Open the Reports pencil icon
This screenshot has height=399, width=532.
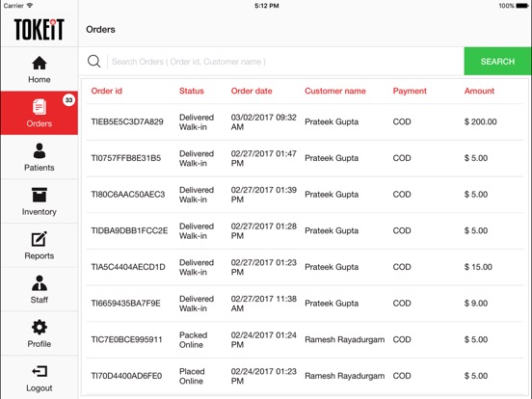coord(40,239)
